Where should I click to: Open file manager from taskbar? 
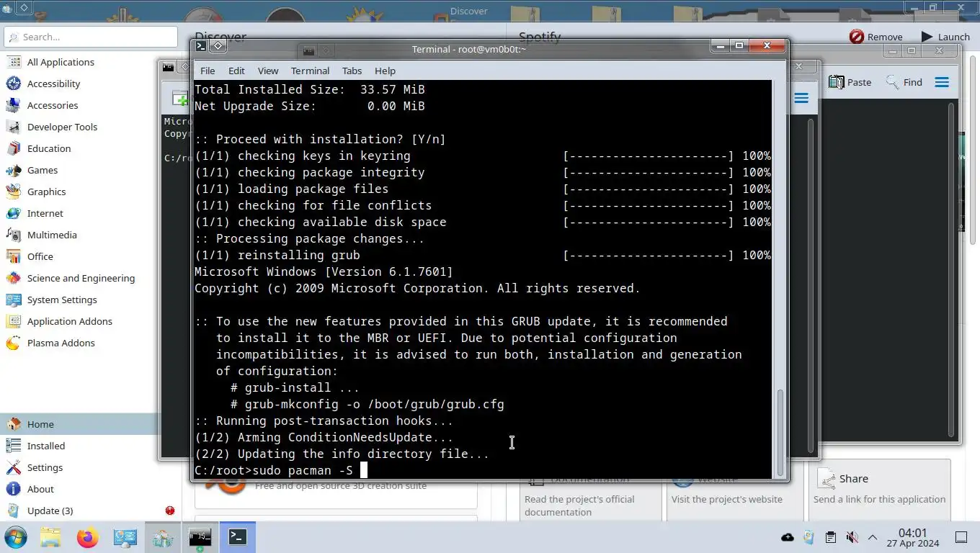pos(50,537)
